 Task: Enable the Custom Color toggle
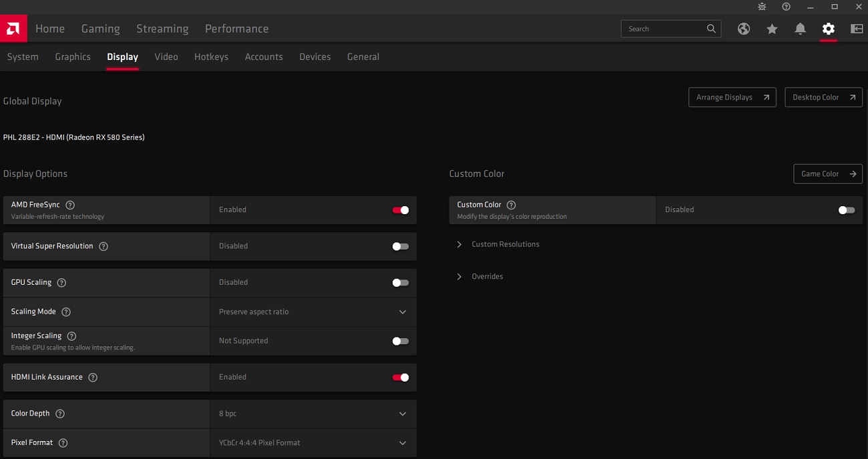(x=847, y=210)
